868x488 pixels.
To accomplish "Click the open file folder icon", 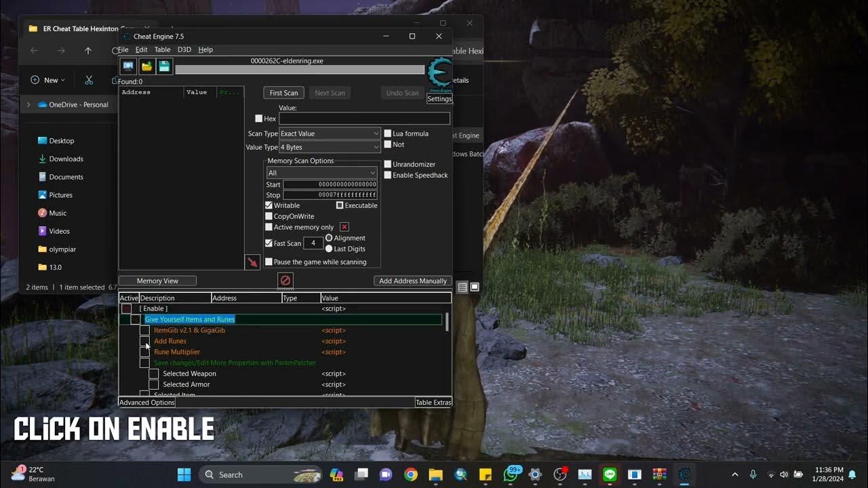I will point(146,66).
